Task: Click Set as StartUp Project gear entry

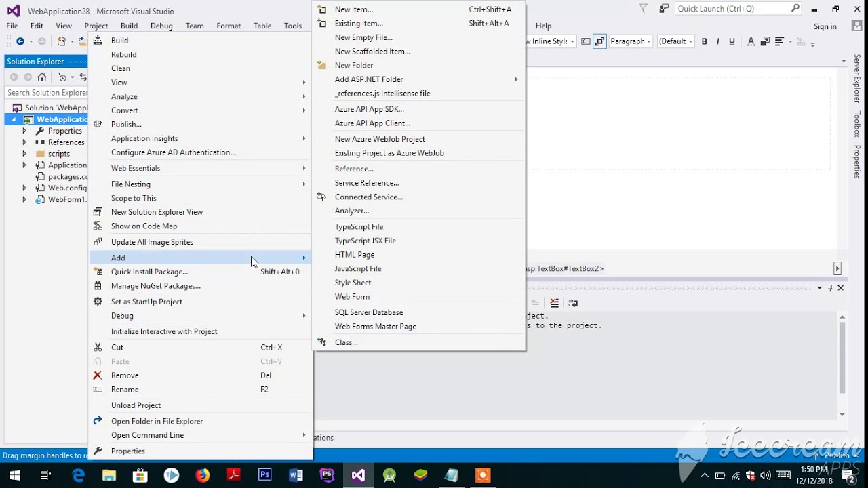Action: click(201, 302)
